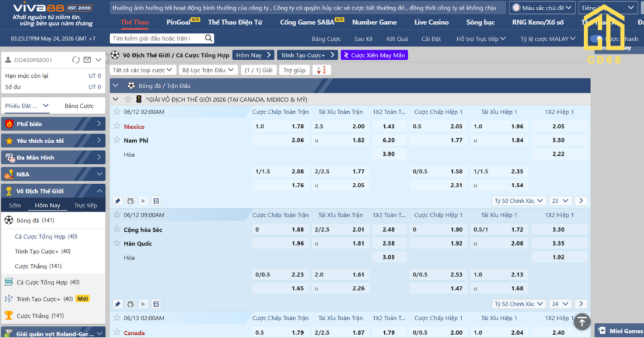644x338 pixels.
Task: Open scoreboard list icon for Mexico match
Action: (156, 201)
